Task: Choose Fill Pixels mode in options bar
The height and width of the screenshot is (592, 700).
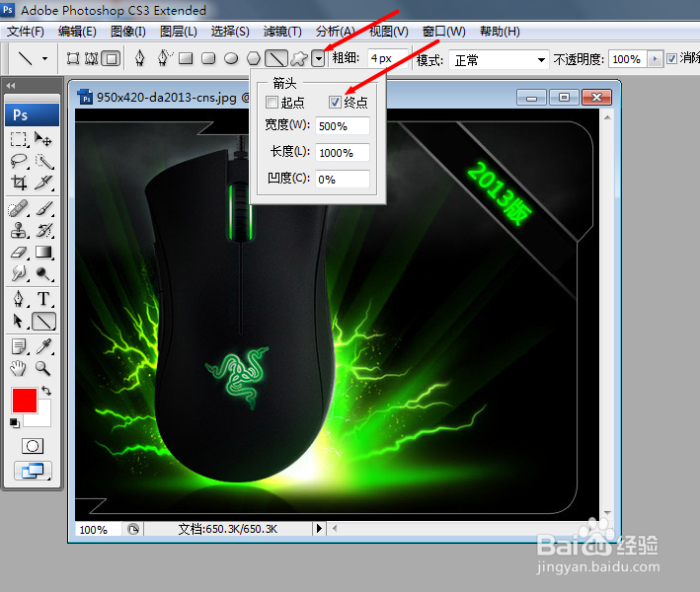Action: [x=111, y=58]
